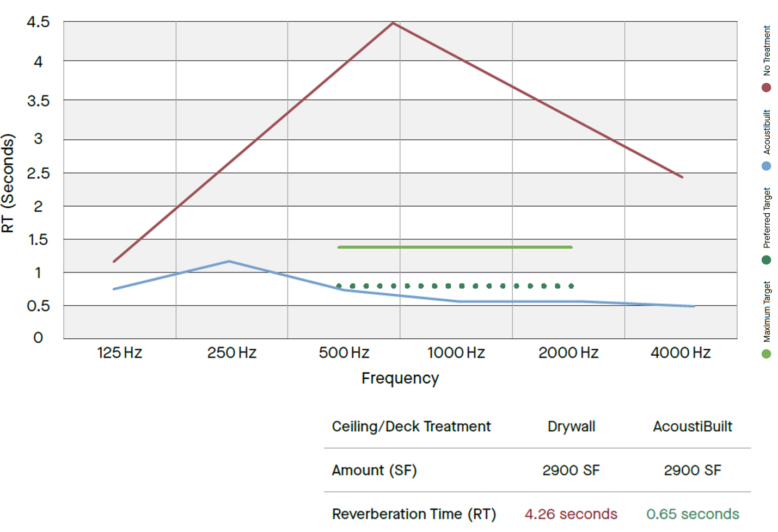The width and height of the screenshot is (778, 532).
Task: Click the red No Treatment legend dot
Action: (766, 88)
